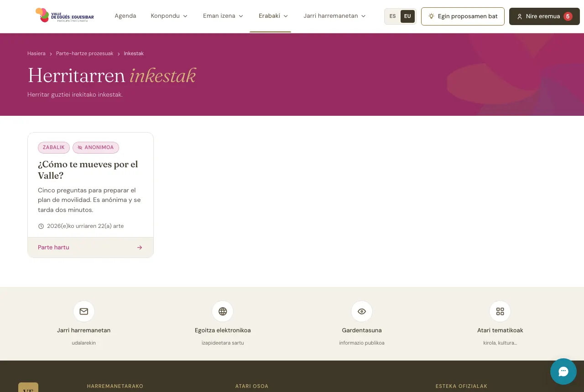Viewport: 584px width, 392px height.
Task: Open Atari tematikoak quick link label
Action: [x=500, y=330]
